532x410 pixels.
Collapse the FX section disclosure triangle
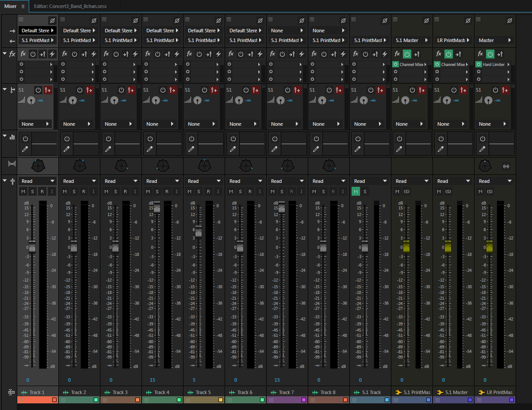[5, 54]
